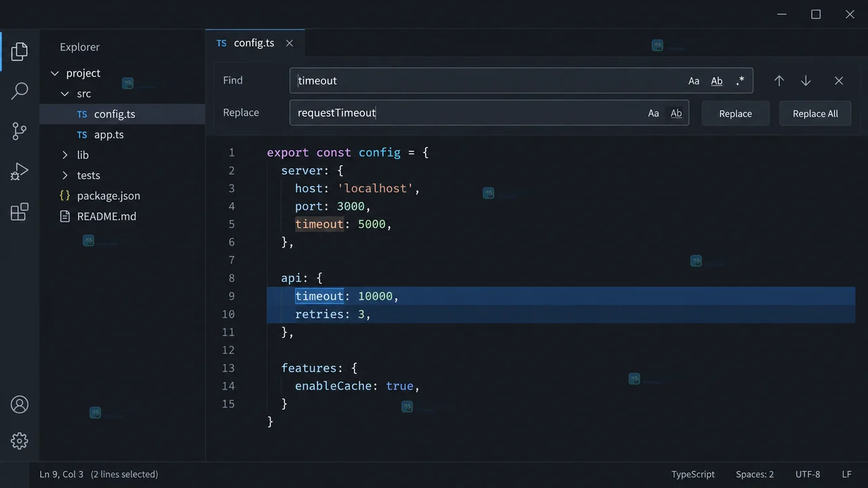The width and height of the screenshot is (868, 488).
Task: Collapse the src folder
Action: tap(65, 94)
